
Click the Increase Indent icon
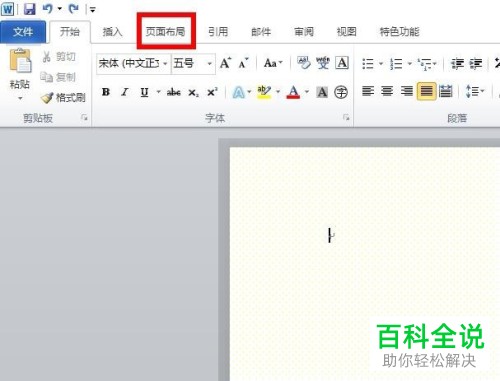click(x=476, y=63)
